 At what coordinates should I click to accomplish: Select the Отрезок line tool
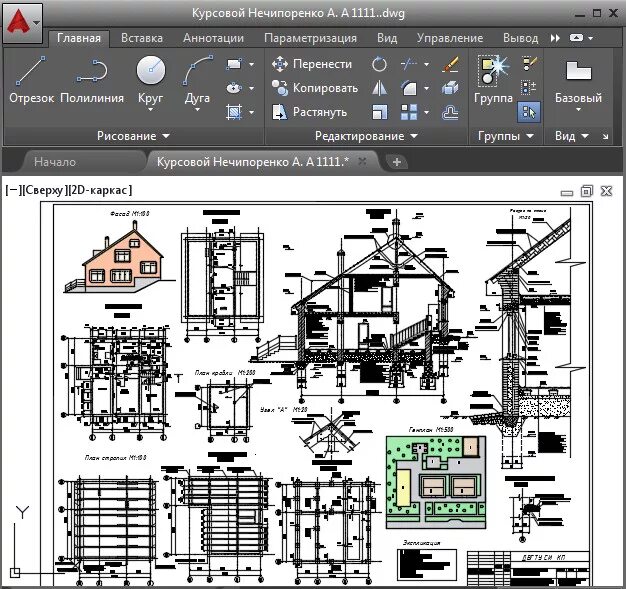[31, 80]
